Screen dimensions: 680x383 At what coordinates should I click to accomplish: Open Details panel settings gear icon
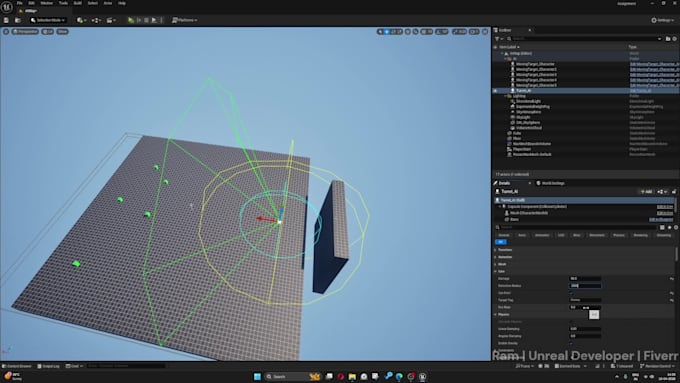(676, 227)
